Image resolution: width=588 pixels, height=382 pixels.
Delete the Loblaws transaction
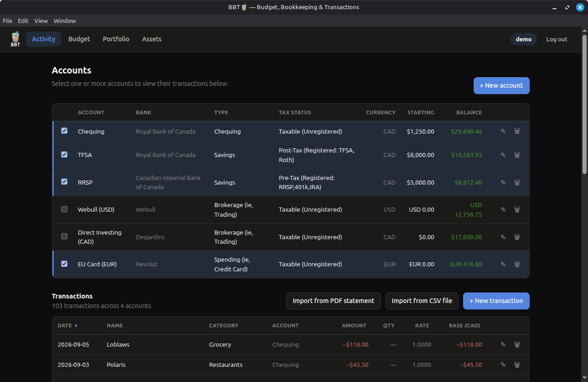pos(517,345)
